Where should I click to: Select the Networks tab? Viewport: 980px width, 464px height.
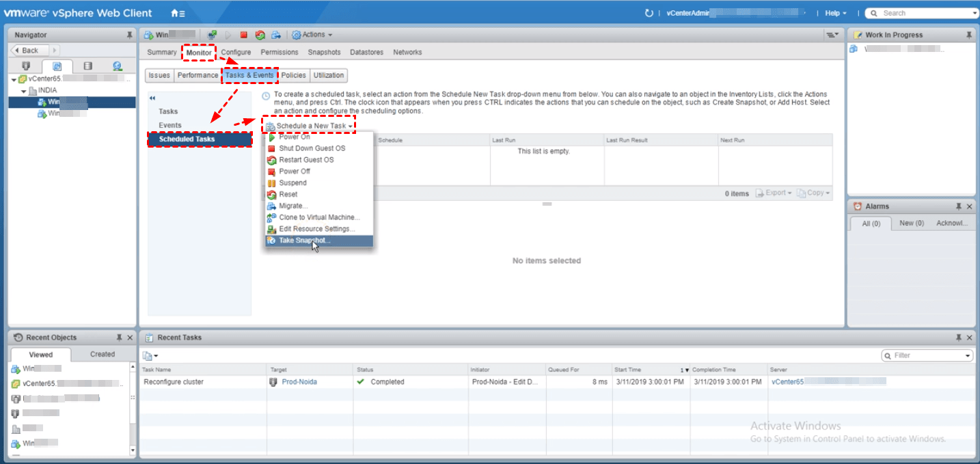coord(407,52)
